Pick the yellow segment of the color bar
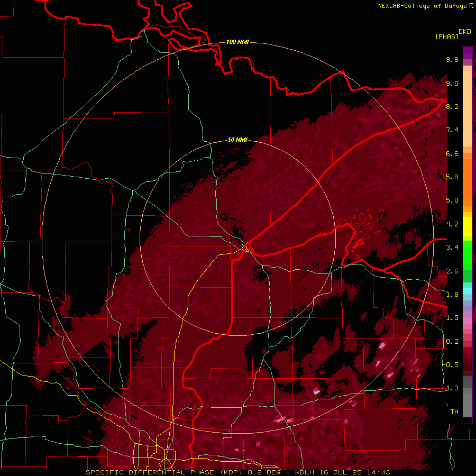 (x=467, y=226)
